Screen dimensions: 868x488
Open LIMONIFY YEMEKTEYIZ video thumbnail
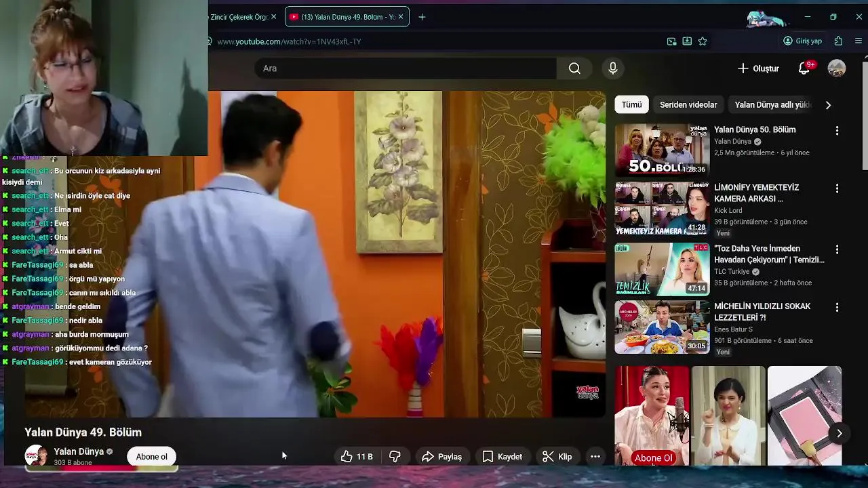(662, 208)
